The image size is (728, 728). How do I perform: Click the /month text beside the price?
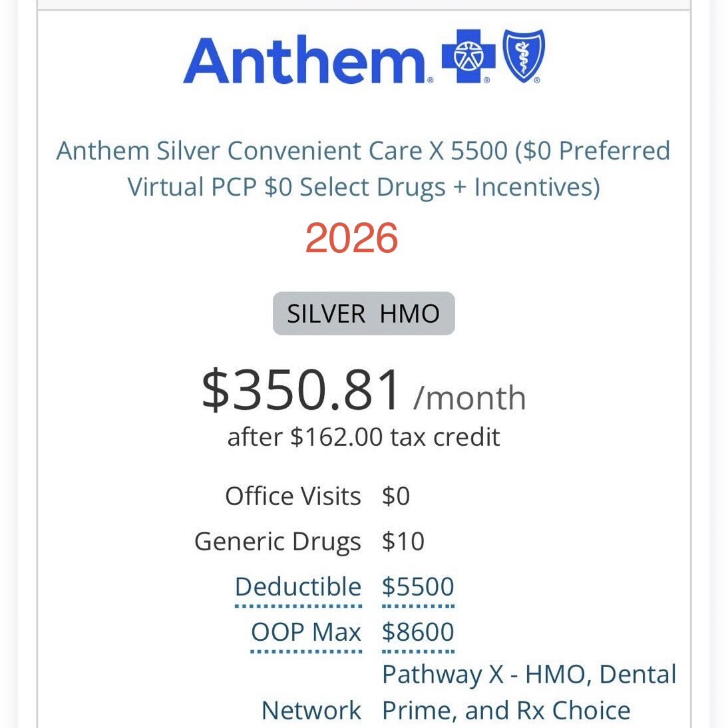(x=469, y=398)
